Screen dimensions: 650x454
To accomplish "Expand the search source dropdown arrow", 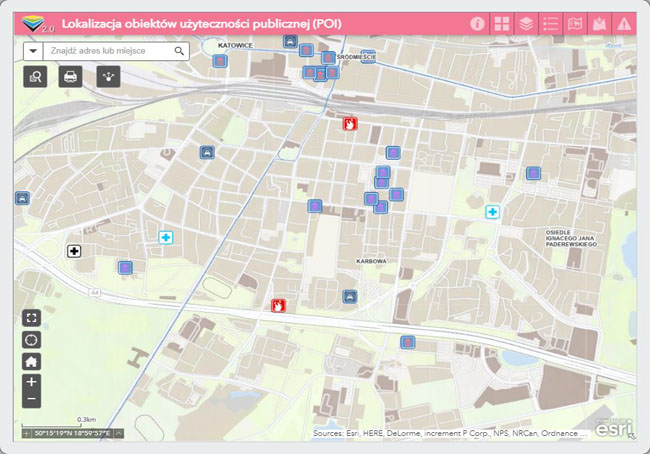I will tap(32, 50).
